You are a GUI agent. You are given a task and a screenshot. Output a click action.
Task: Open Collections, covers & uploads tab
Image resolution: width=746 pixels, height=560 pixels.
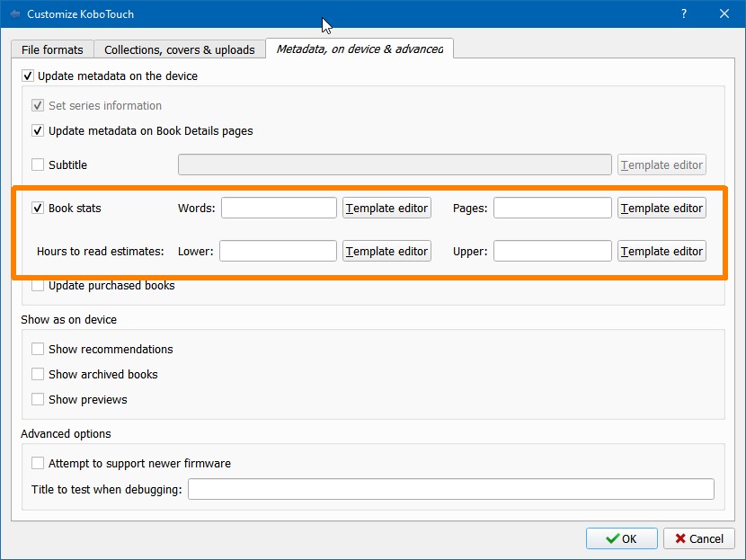(x=180, y=49)
